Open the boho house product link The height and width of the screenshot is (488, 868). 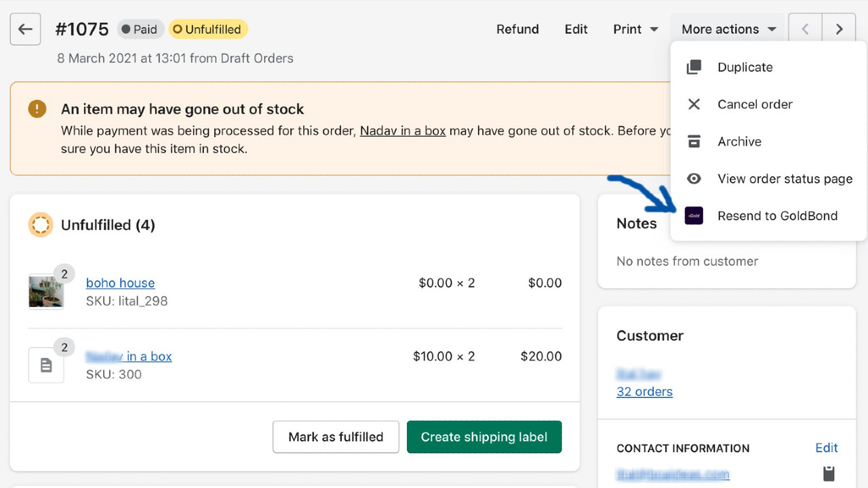120,283
